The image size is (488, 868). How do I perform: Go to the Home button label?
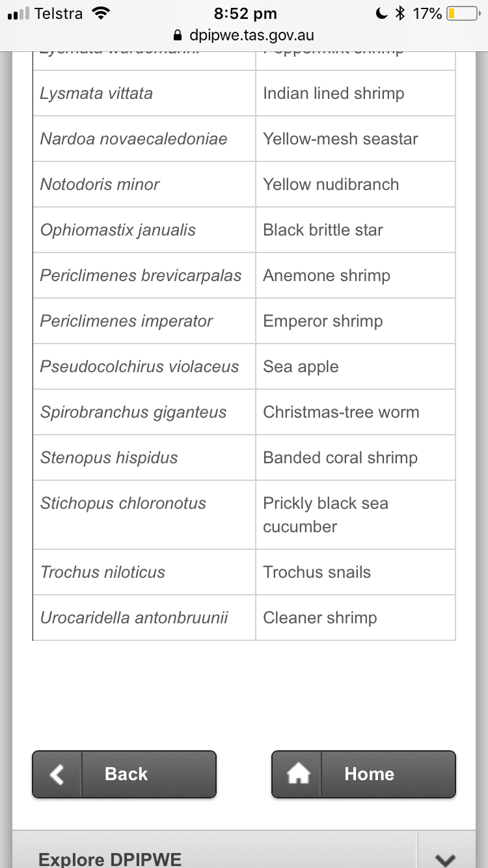click(369, 774)
